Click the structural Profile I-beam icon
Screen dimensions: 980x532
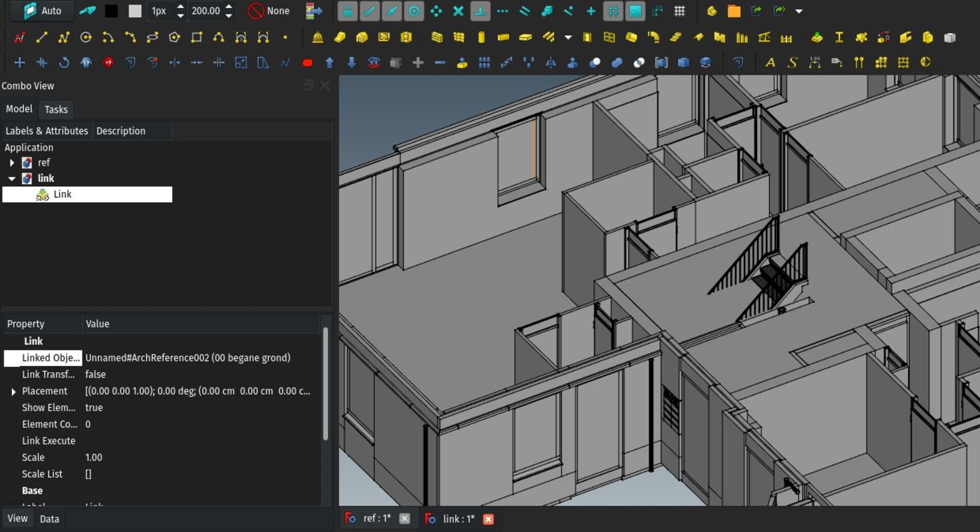839,37
